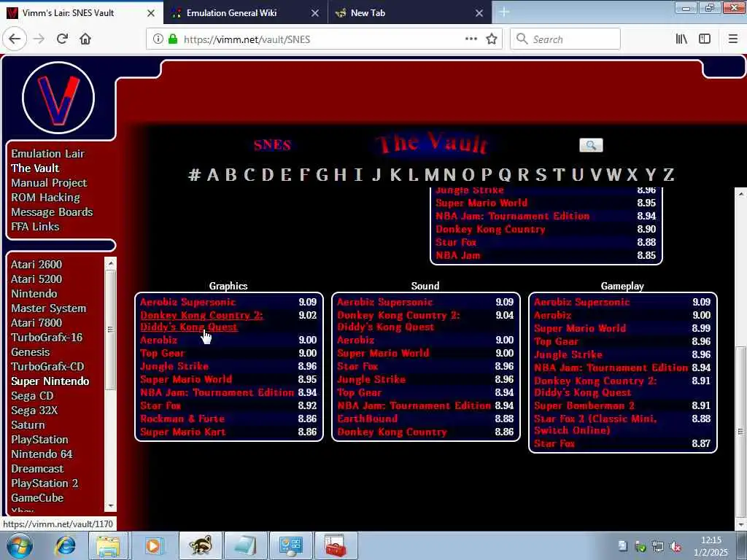Select Atari 2600 in systems list
Viewport: 747px width, 560px height.
point(36,264)
